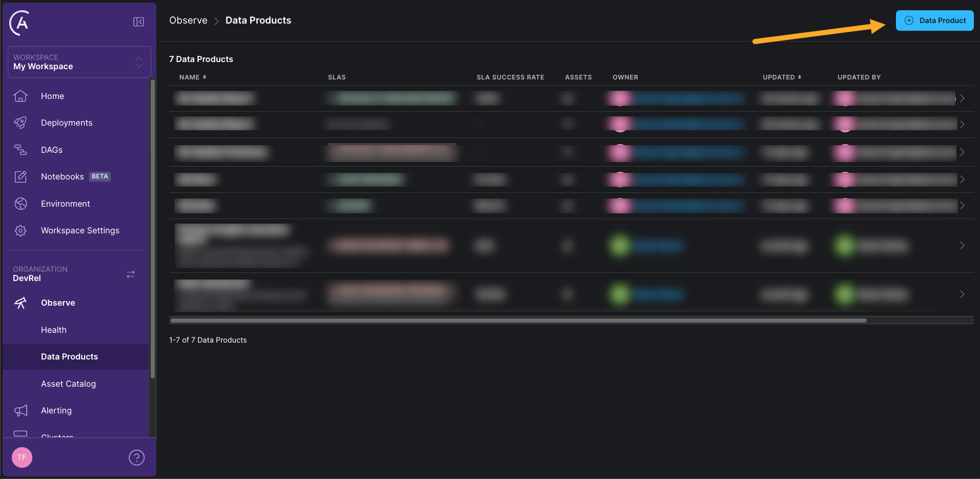Open Notebooks via its sidebar icon

(21, 176)
